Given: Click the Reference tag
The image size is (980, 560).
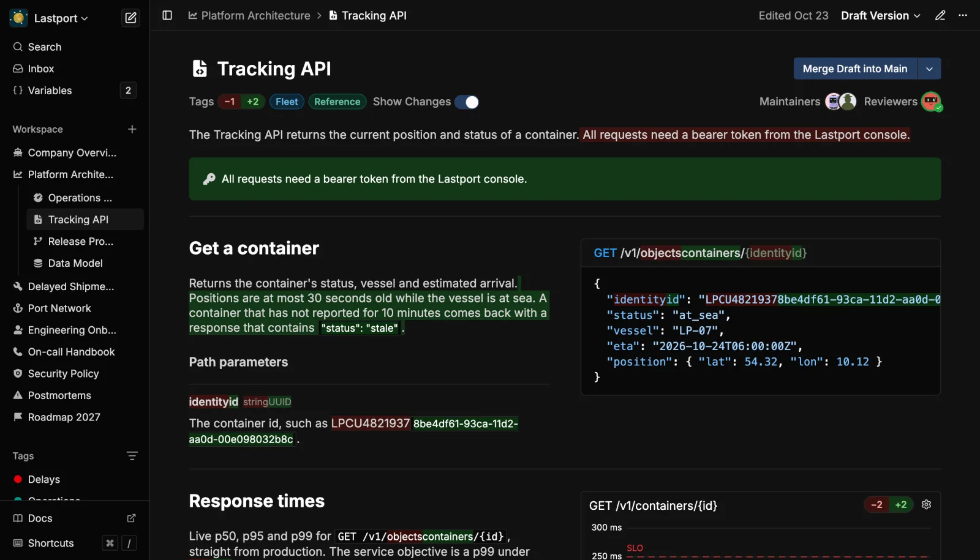Looking at the screenshot, I should pos(337,102).
